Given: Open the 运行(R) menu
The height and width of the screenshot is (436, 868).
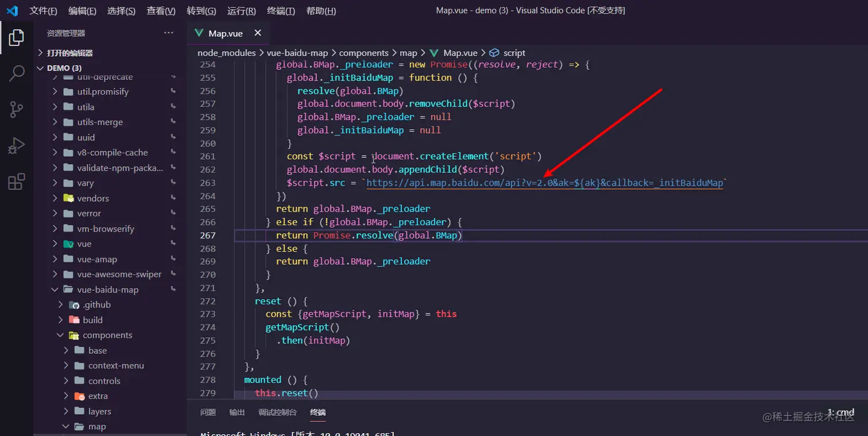Looking at the screenshot, I should (242, 11).
